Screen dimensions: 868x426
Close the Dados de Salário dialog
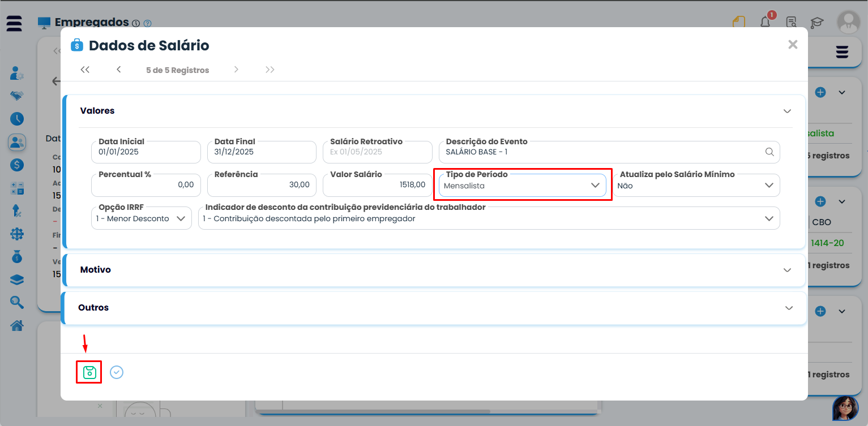[x=793, y=45]
